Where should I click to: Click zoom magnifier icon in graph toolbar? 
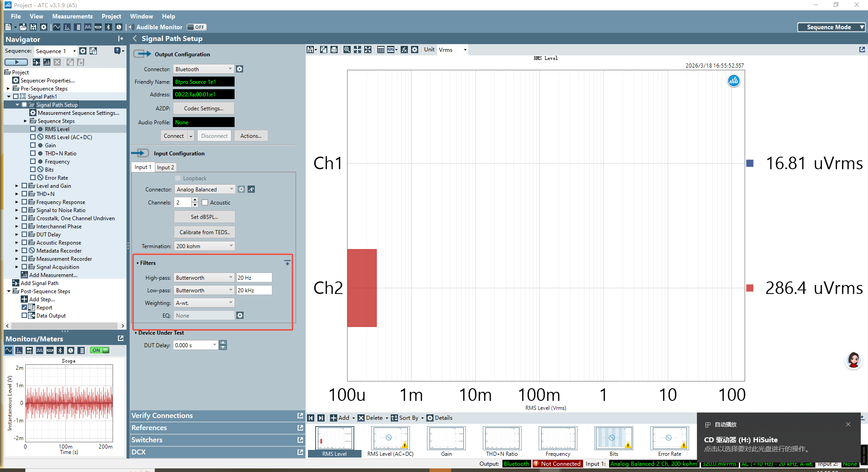click(x=347, y=50)
